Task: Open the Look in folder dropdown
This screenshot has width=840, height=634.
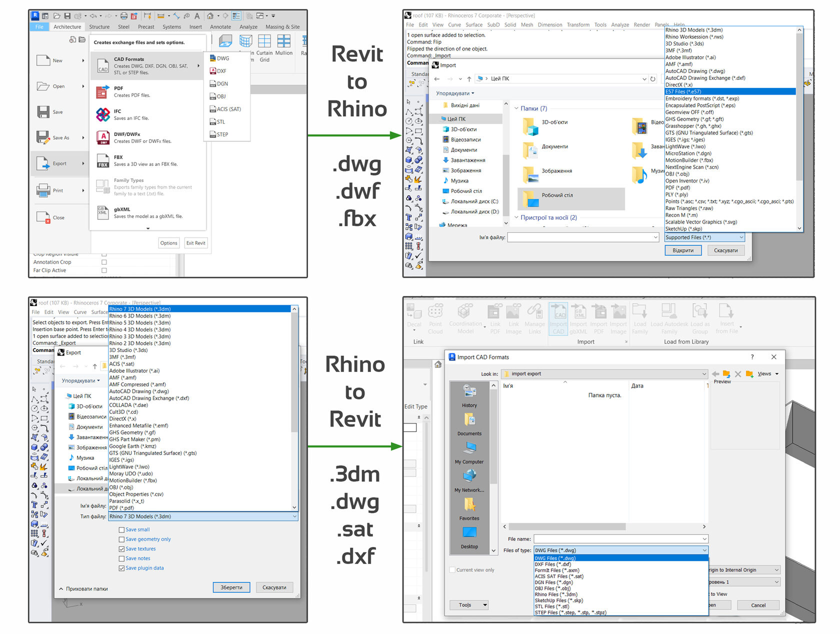Action: [604, 374]
